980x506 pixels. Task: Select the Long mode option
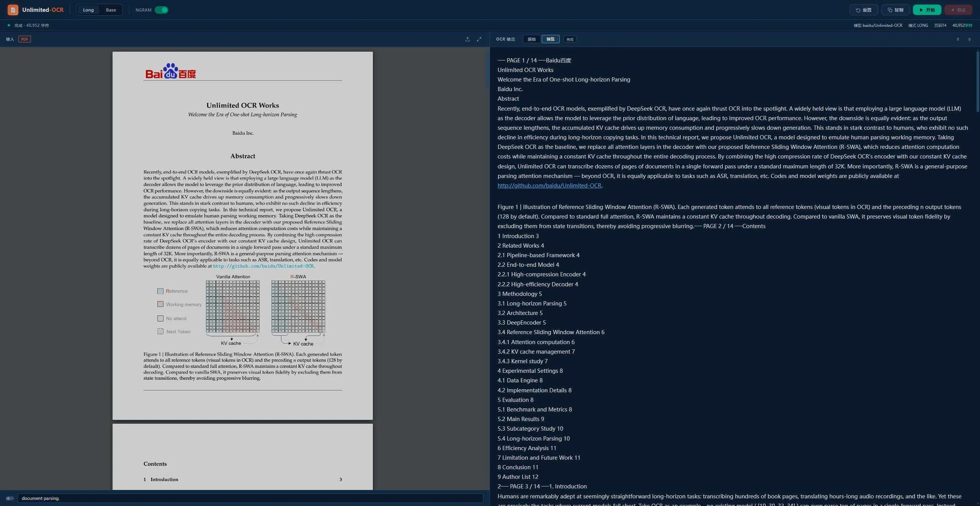(88, 10)
